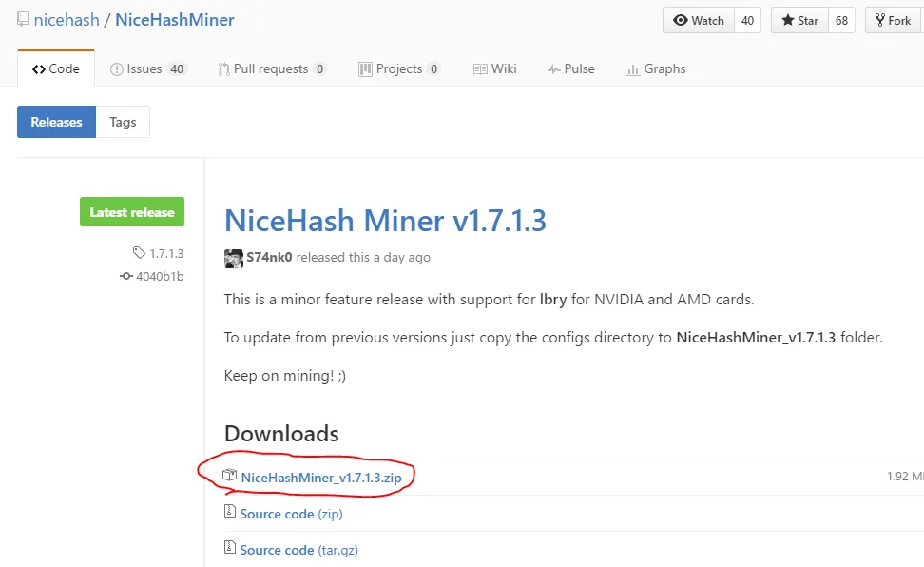Click the code brackets icon on Code tab
Image resolution: width=924 pixels, height=567 pixels.
click(x=39, y=69)
